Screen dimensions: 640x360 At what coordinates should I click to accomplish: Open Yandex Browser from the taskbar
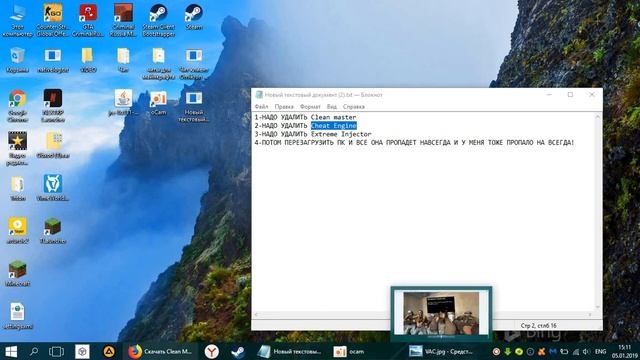click(211, 351)
